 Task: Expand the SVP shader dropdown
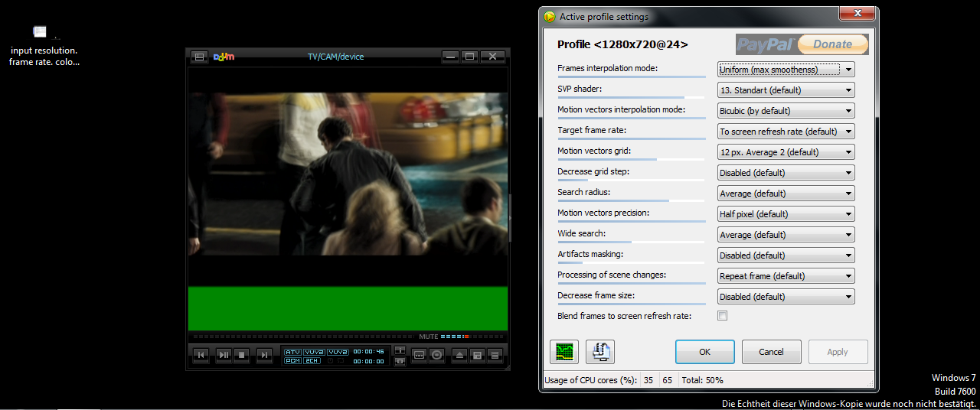click(x=786, y=90)
